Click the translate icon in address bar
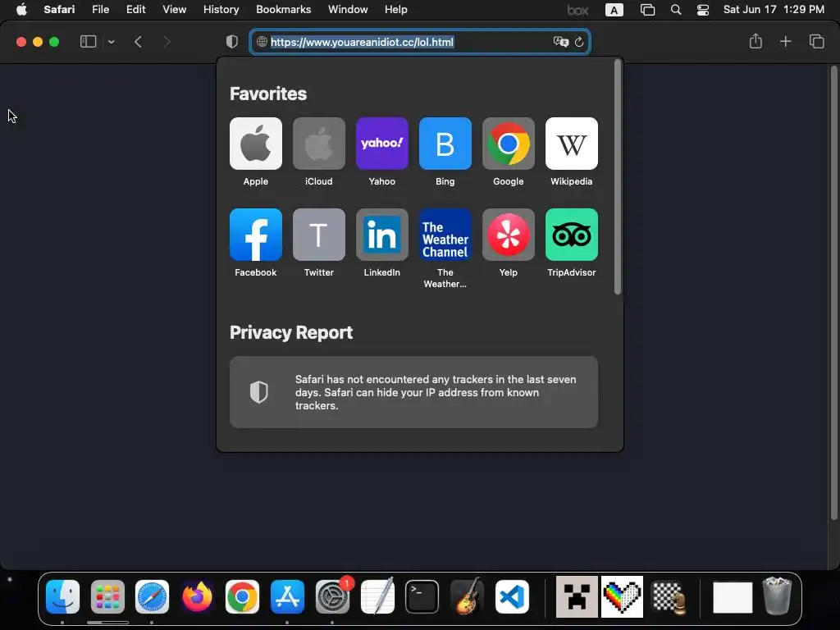The image size is (840, 630). 561,42
